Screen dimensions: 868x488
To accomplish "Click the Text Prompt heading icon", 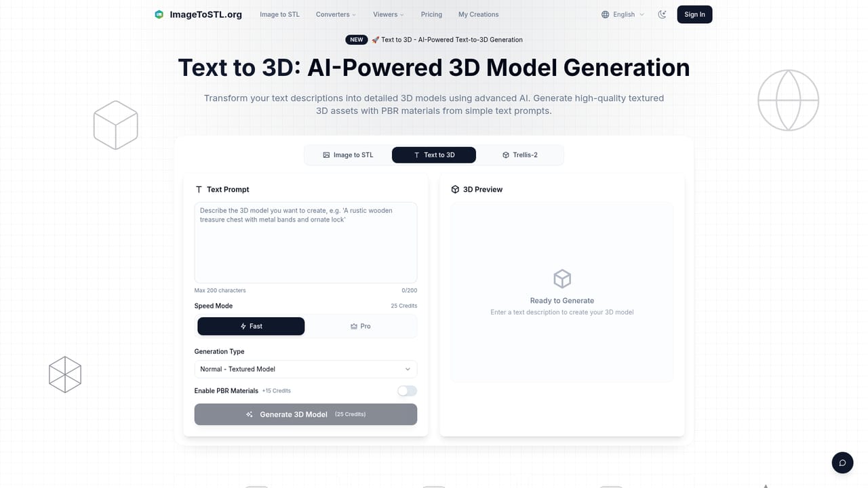I will pyautogui.click(x=199, y=190).
